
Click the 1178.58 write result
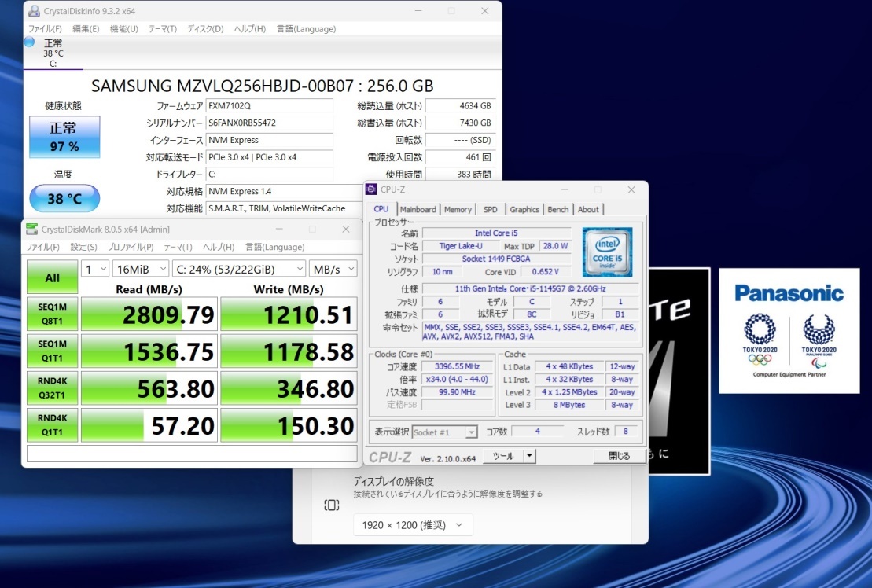289,351
